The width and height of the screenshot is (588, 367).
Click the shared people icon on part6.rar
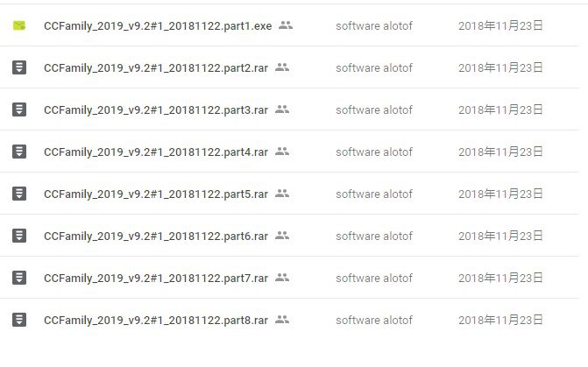[282, 236]
